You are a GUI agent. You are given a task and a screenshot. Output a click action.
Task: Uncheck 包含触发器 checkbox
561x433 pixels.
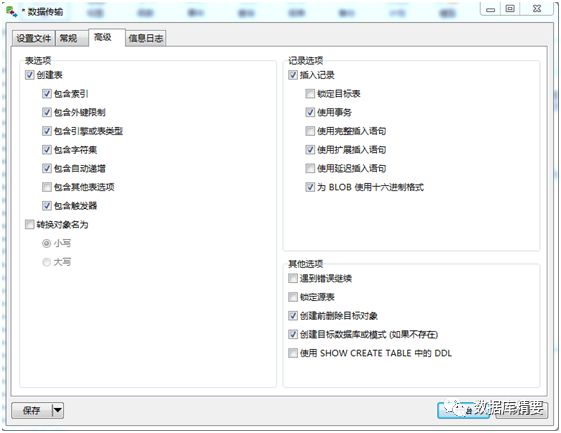[x=47, y=205]
